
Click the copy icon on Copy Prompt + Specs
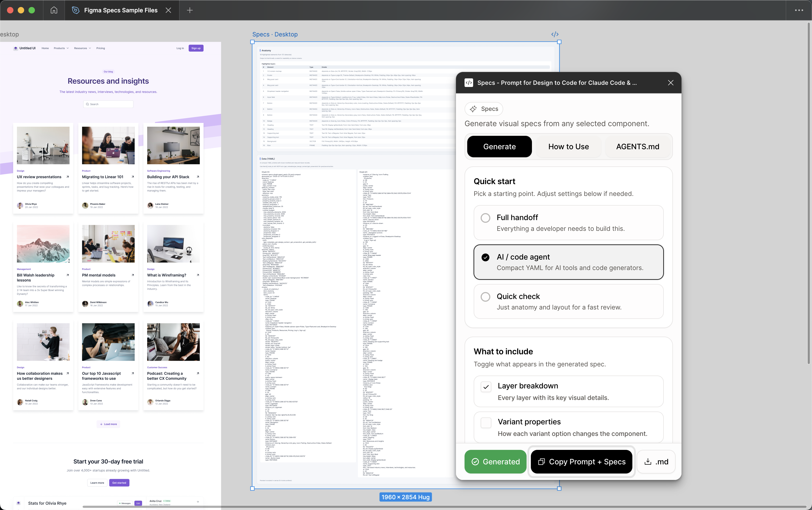(x=542, y=462)
